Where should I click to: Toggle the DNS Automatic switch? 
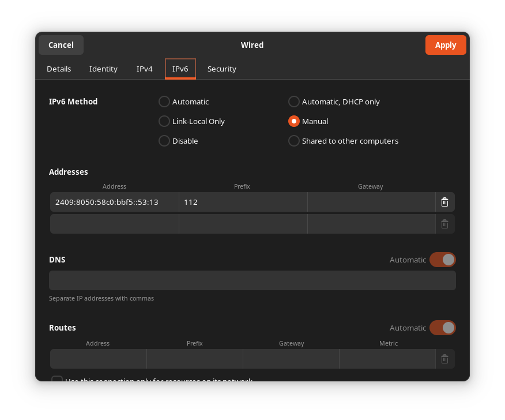pyautogui.click(x=442, y=260)
